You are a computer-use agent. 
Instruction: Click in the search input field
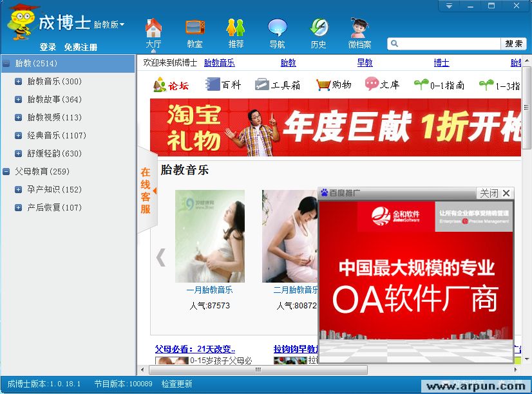coord(449,44)
